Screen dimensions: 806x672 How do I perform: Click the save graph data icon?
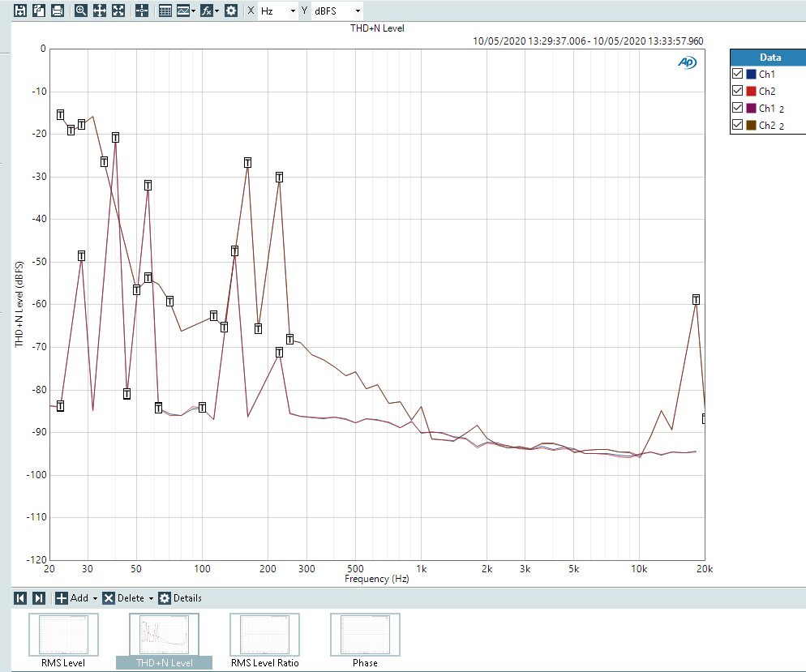click(20, 11)
